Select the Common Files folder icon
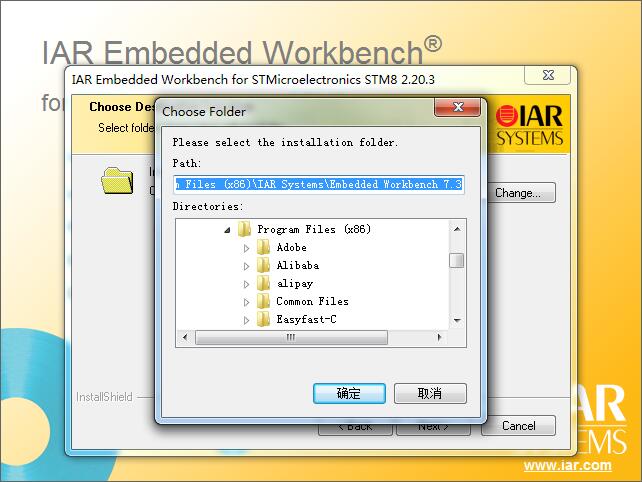 tap(263, 301)
